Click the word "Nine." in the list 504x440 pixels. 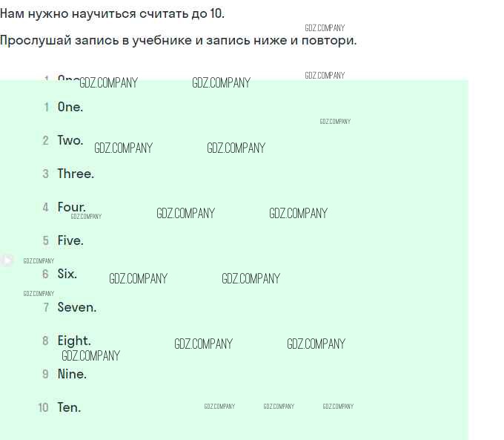[x=72, y=374]
